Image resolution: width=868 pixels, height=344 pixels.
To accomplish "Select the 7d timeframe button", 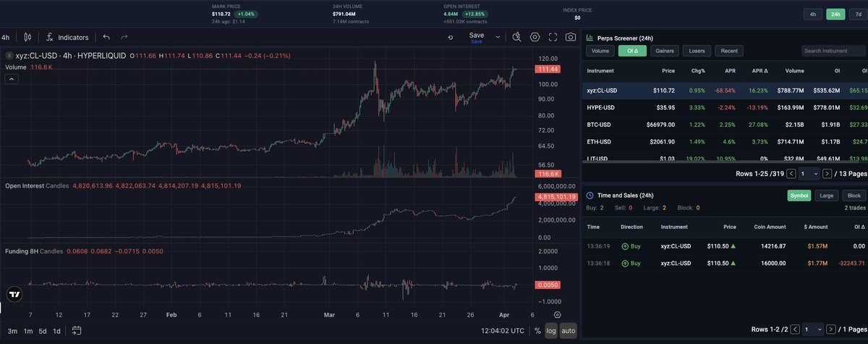I will click(858, 14).
